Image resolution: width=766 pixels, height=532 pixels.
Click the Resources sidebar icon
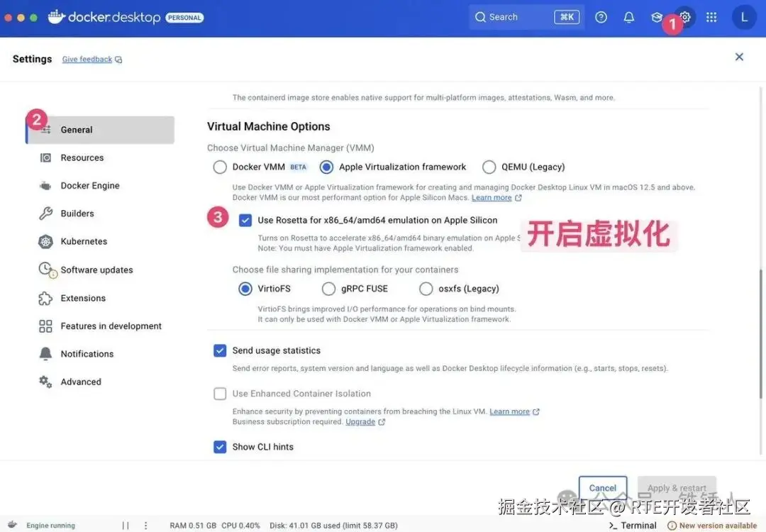pyautogui.click(x=45, y=157)
